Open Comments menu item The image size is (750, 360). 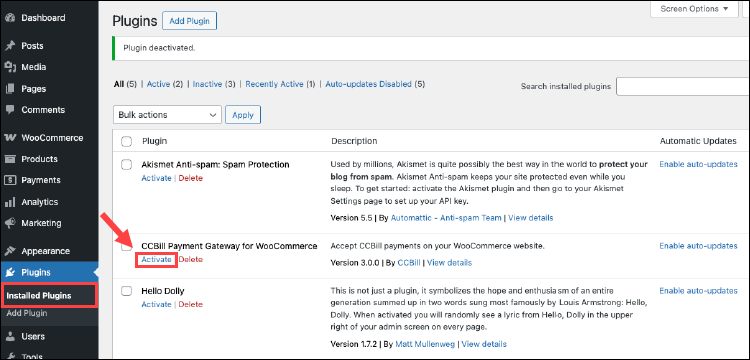point(43,110)
